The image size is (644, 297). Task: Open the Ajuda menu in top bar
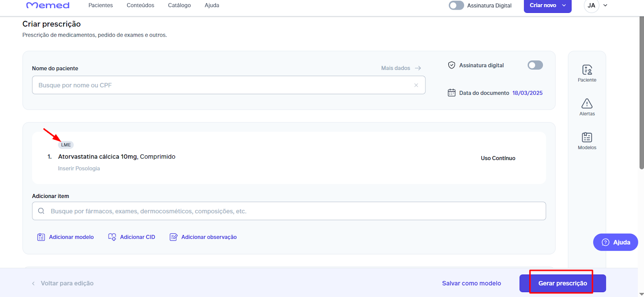pyautogui.click(x=212, y=5)
